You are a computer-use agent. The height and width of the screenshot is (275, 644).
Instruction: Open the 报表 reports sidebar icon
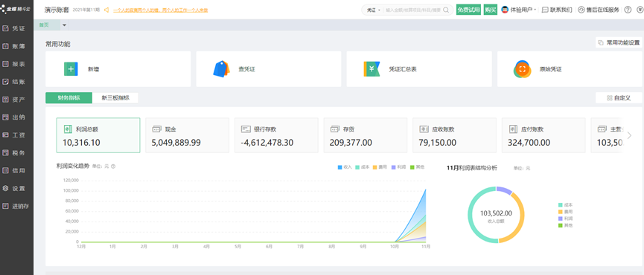click(x=5, y=64)
